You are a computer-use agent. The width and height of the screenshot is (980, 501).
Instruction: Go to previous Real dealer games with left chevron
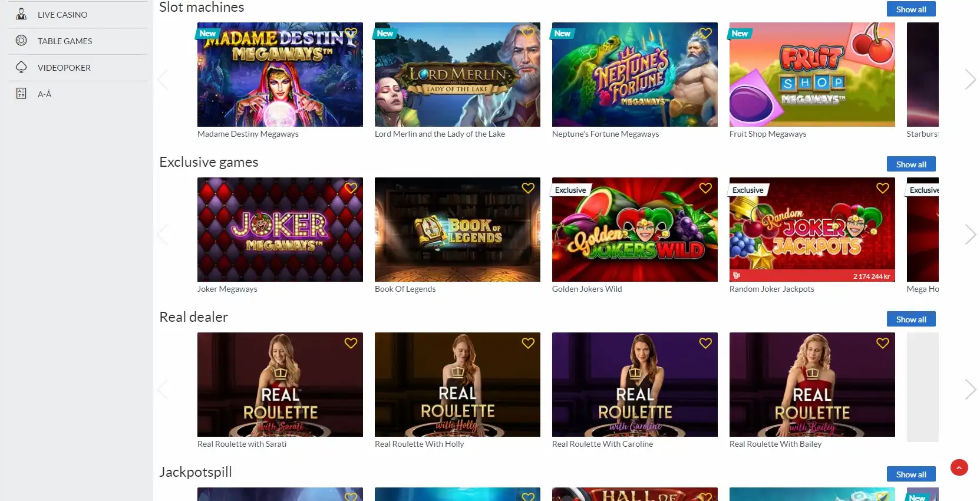[163, 390]
